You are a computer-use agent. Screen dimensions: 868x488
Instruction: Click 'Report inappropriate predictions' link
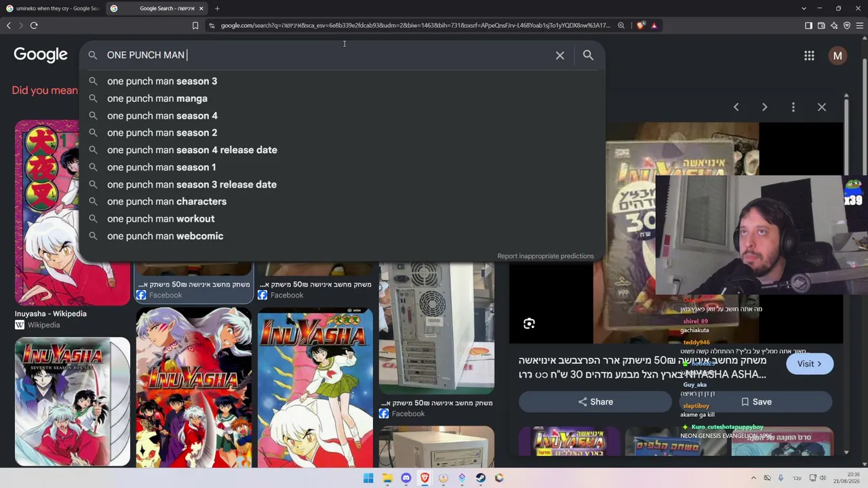click(x=545, y=256)
